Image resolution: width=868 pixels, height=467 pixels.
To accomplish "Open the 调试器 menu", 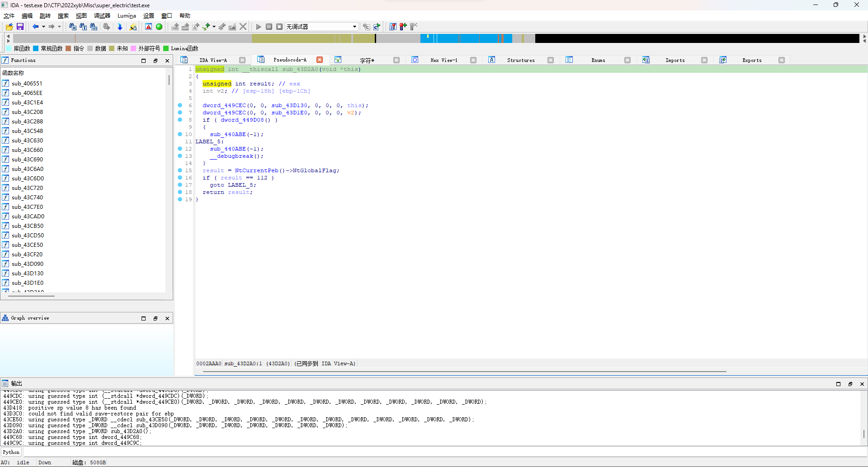I will point(102,16).
